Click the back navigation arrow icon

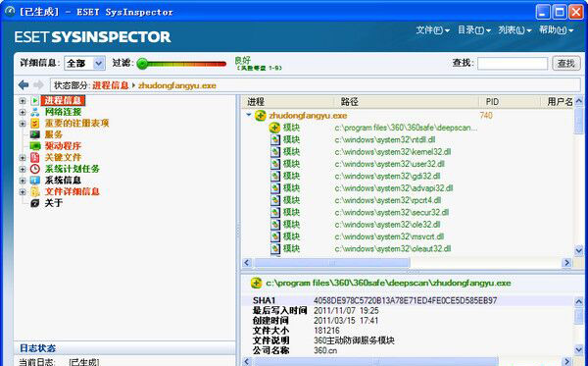pyautogui.click(x=24, y=84)
